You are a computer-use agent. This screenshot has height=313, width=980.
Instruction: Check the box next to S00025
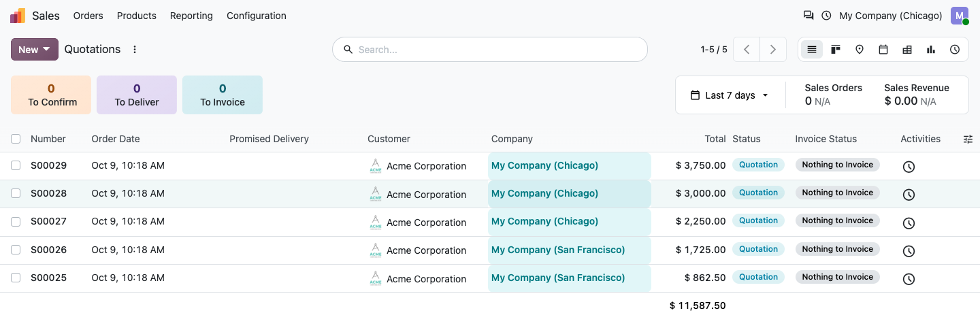16,278
